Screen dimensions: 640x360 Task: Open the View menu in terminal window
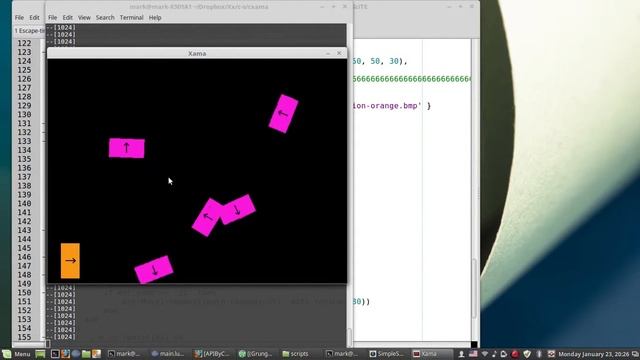(84, 18)
